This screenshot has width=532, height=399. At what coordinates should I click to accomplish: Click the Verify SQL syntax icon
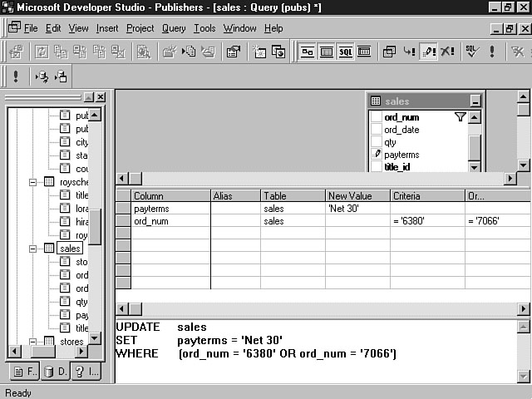(x=472, y=52)
